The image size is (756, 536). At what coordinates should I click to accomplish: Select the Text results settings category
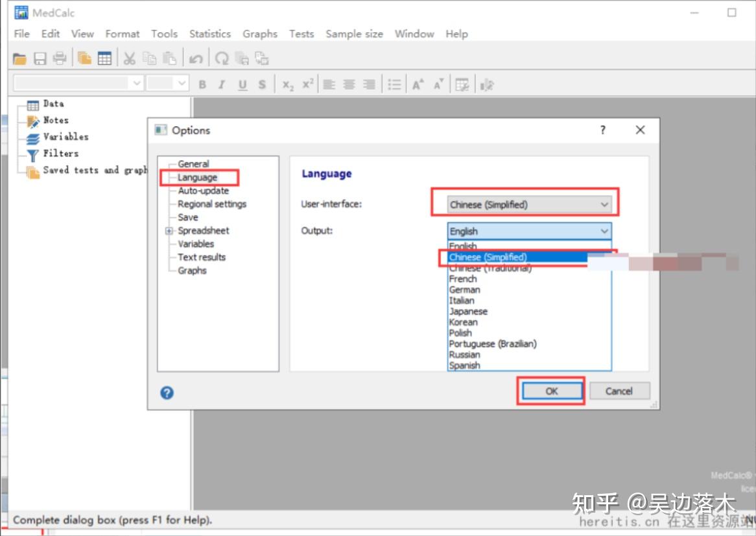tap(200, 257)
